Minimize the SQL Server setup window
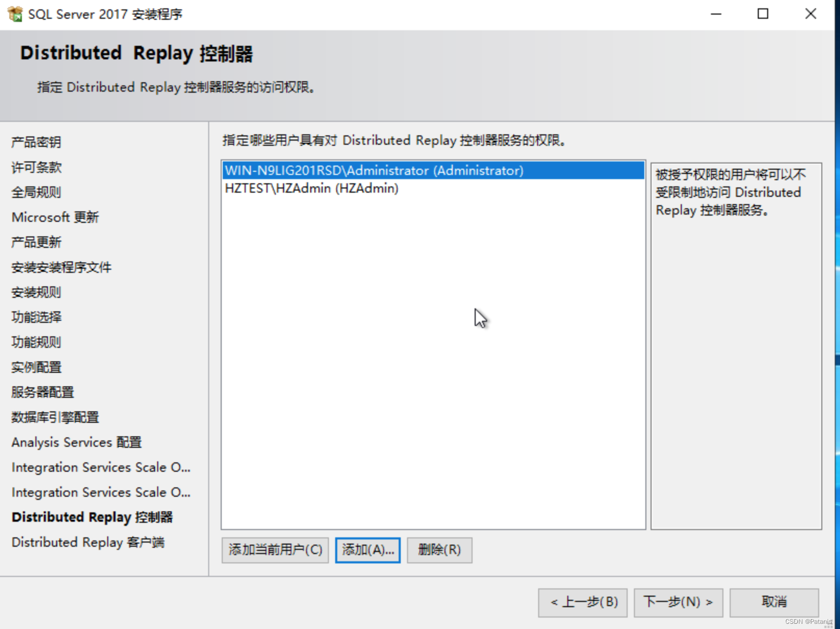This screenshot has width=840, height=629. 716,14
